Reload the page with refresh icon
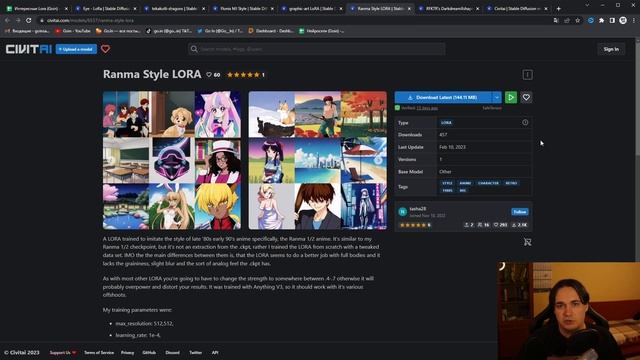640x360 pixels. click(x=29, y=20)
